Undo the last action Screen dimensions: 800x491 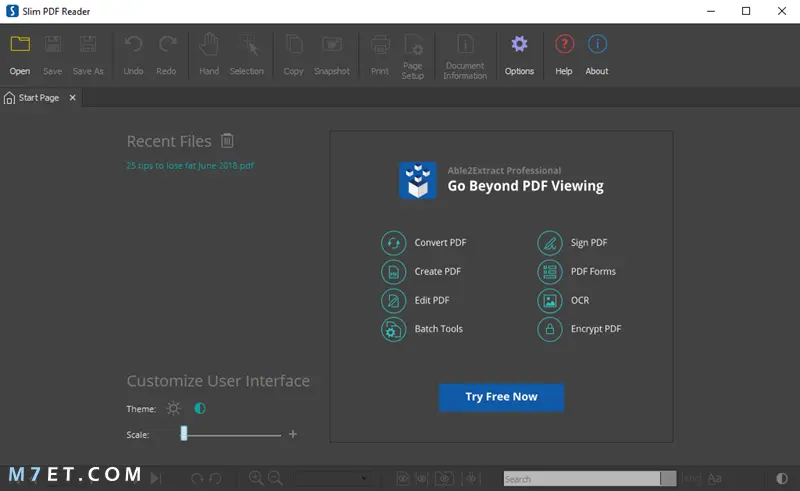[x=133, y=55]
